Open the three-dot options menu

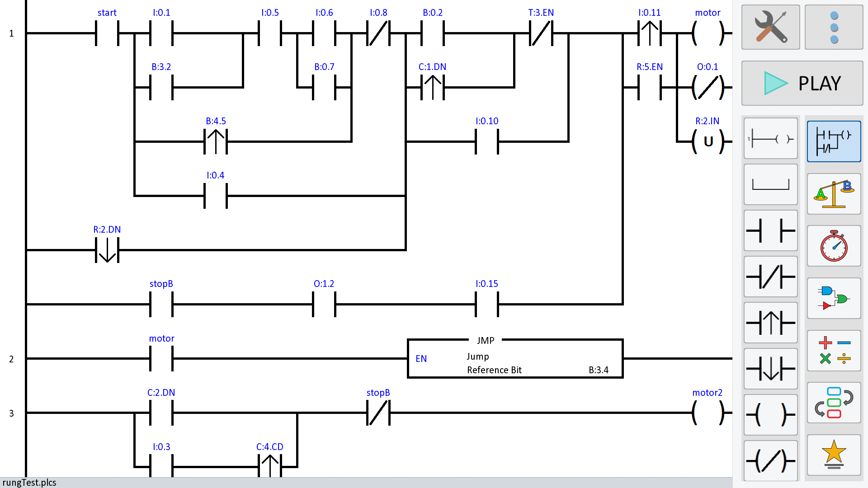(x=834, y=27)
